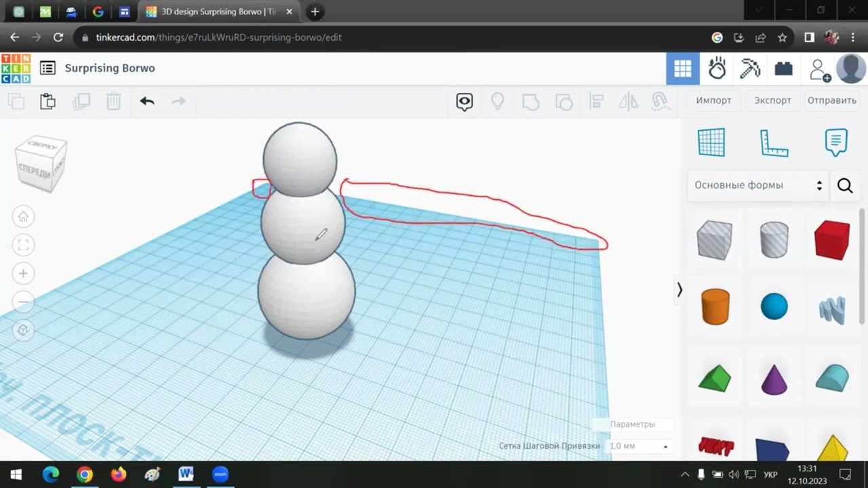Viewport: 868px width, 488px height.
Task: Click the Отправить button
Action: point(831,100)
